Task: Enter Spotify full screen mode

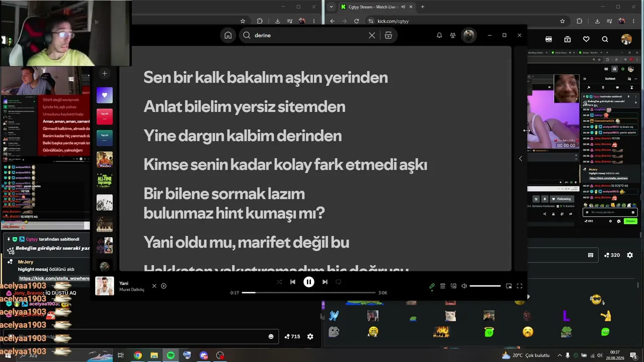Action: pyautogui.click(x=520, y=286)
